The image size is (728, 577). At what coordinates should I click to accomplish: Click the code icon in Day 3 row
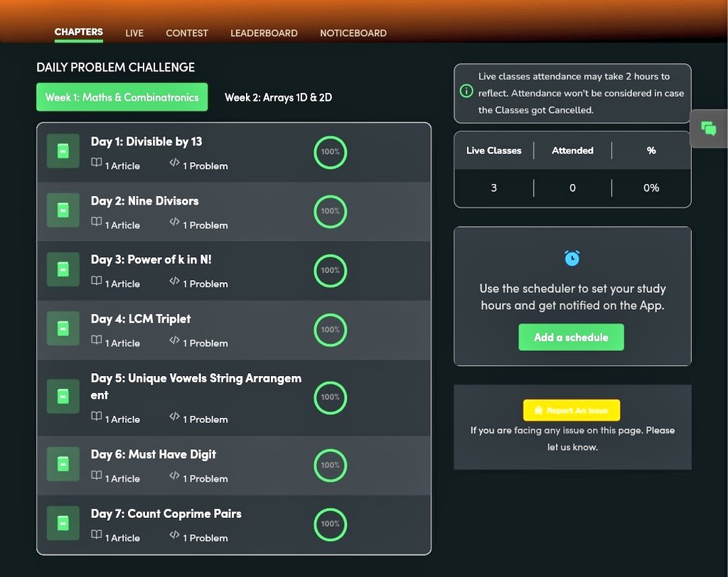click(175, 281)
